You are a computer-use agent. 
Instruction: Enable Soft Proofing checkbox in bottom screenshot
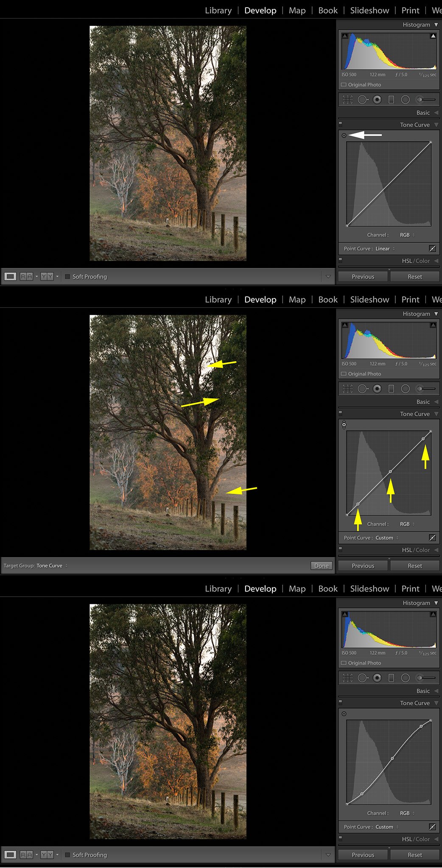point(67,855)
